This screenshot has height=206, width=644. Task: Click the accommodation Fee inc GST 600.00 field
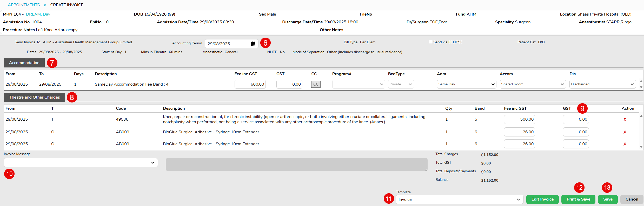pos(250,84)
